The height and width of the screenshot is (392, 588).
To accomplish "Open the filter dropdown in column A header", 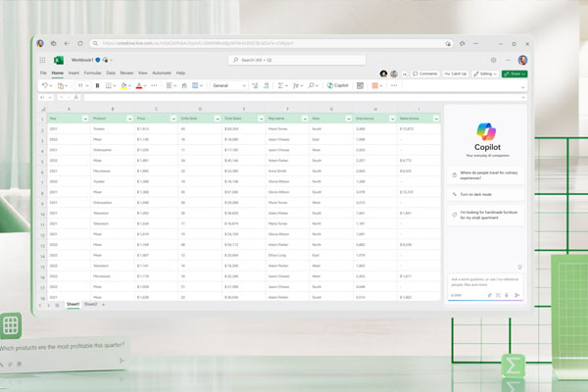I will tap(85, 119).
